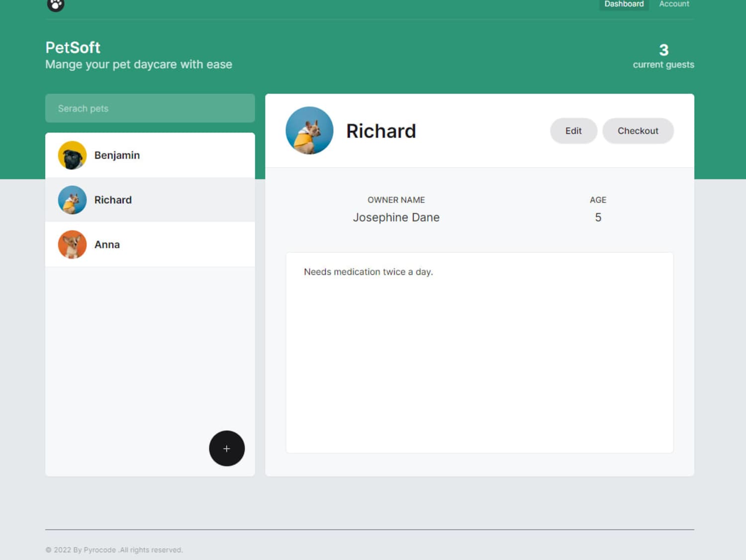Click Richard's avatar in the pet list
Viewport: 746px width, 560px height.
72,200
